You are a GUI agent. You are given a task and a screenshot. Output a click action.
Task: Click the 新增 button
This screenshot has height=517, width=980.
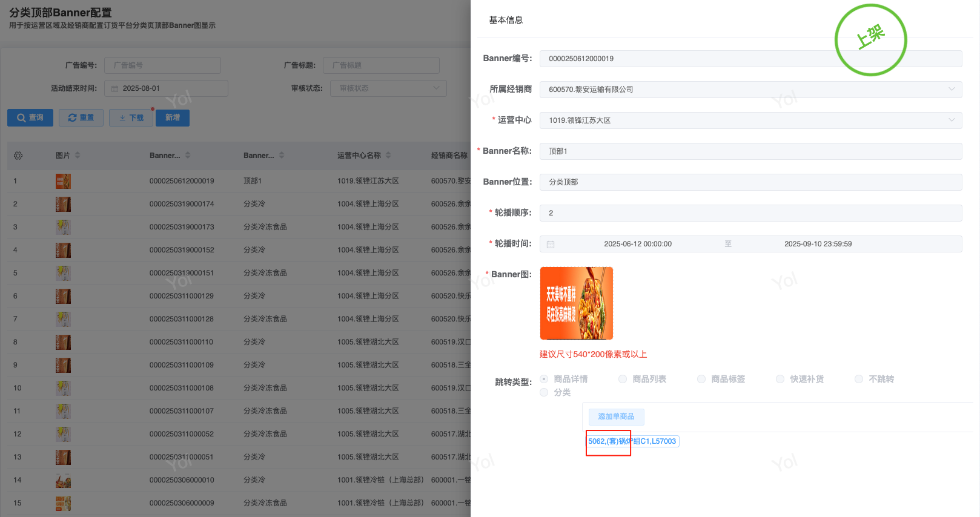click(173, 117)
